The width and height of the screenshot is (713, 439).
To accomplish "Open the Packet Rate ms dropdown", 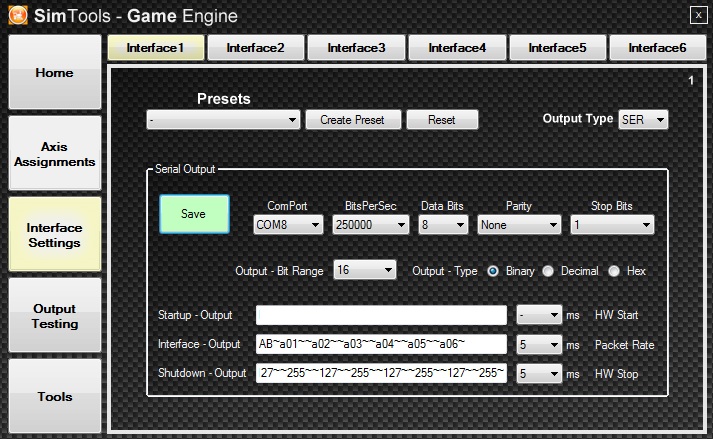I will pos(539,344).
